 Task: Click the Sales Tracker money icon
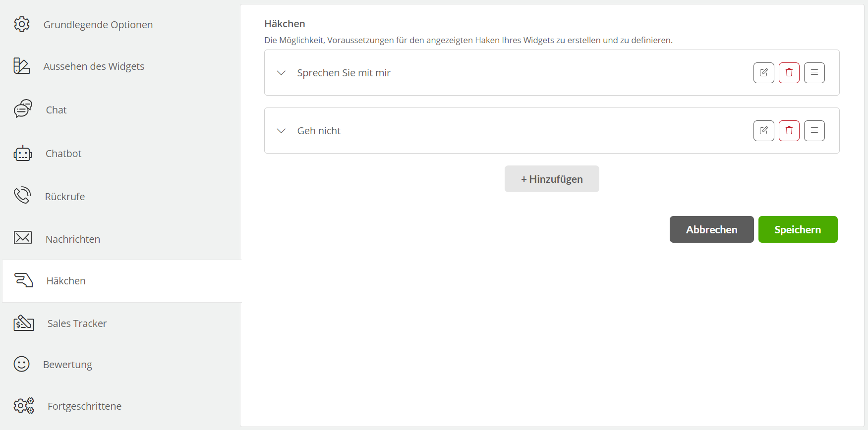tap(24, 323)
